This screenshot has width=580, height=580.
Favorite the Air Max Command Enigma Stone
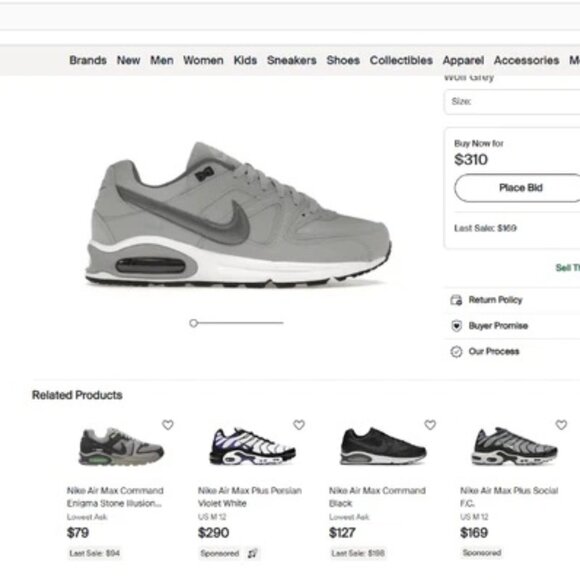[168, 425]
